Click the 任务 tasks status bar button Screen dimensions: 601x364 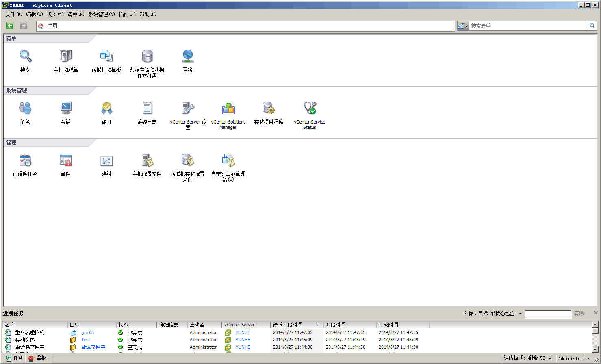(14, 358)
